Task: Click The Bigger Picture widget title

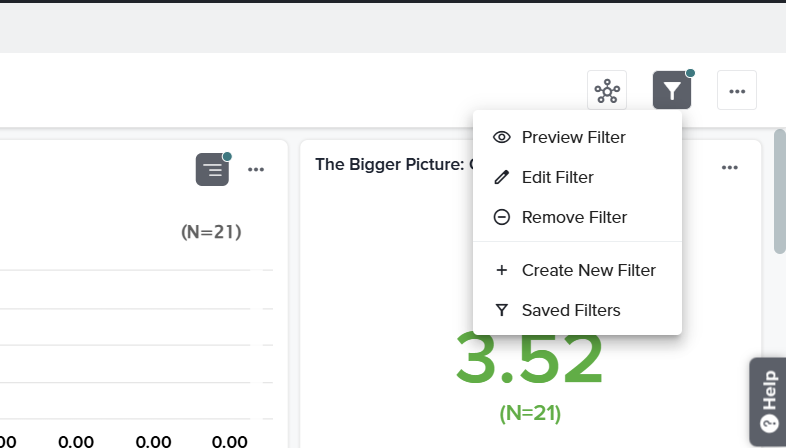Action: [392, 164]
